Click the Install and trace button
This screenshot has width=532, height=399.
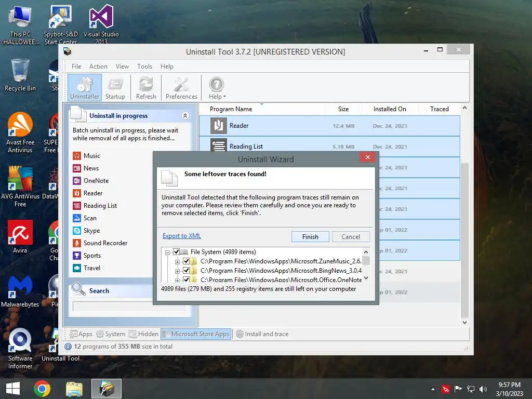[262, 334]
